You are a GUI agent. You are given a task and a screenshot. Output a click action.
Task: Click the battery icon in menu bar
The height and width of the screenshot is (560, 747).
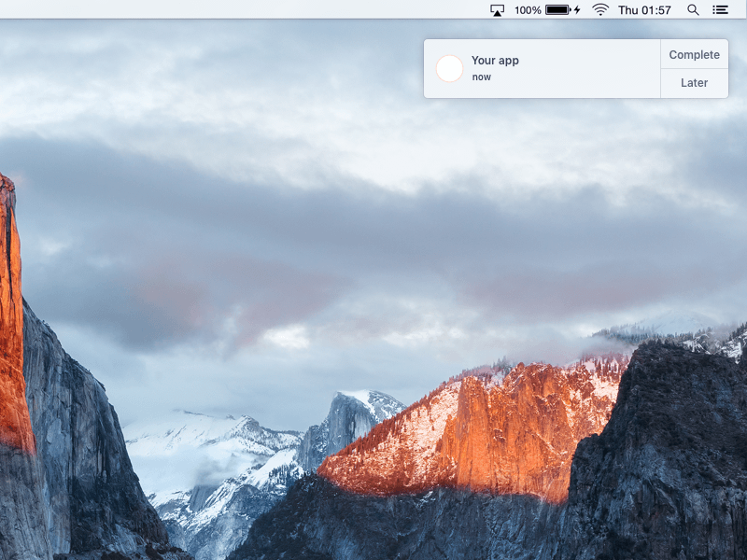click(x=557, y=10)
